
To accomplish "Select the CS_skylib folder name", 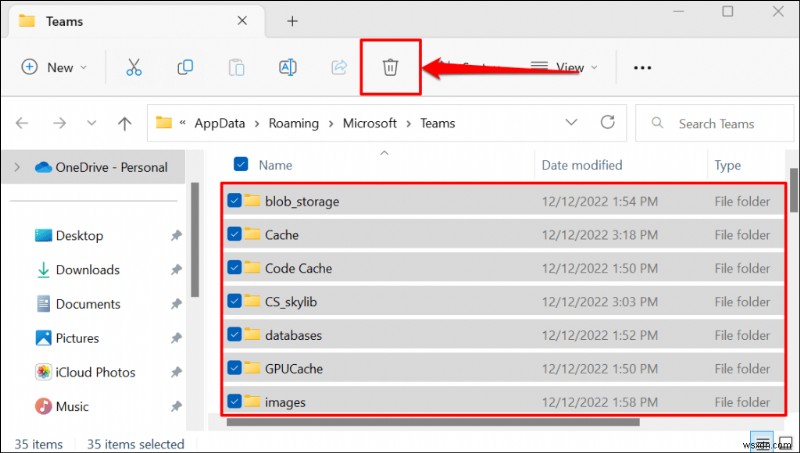I will click(291, 301).
